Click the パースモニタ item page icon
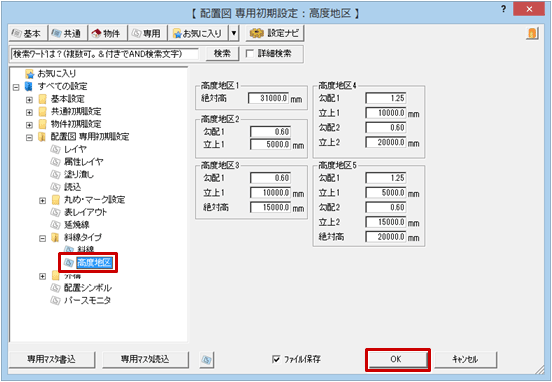 pyautogui.click(x=56, y=300)
